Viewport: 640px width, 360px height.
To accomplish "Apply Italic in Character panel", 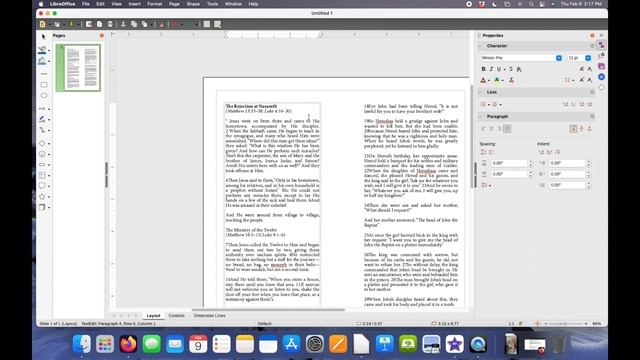I will click(491, 69).
